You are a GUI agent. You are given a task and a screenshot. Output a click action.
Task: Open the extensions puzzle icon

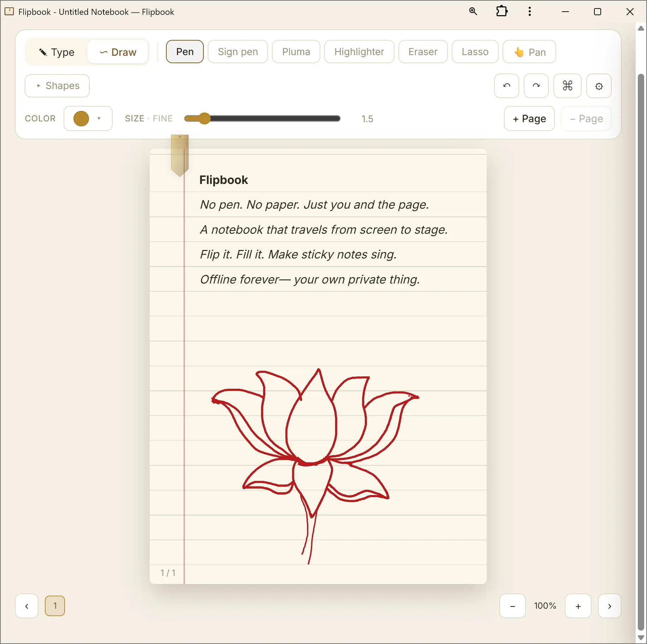pos(501,11)
